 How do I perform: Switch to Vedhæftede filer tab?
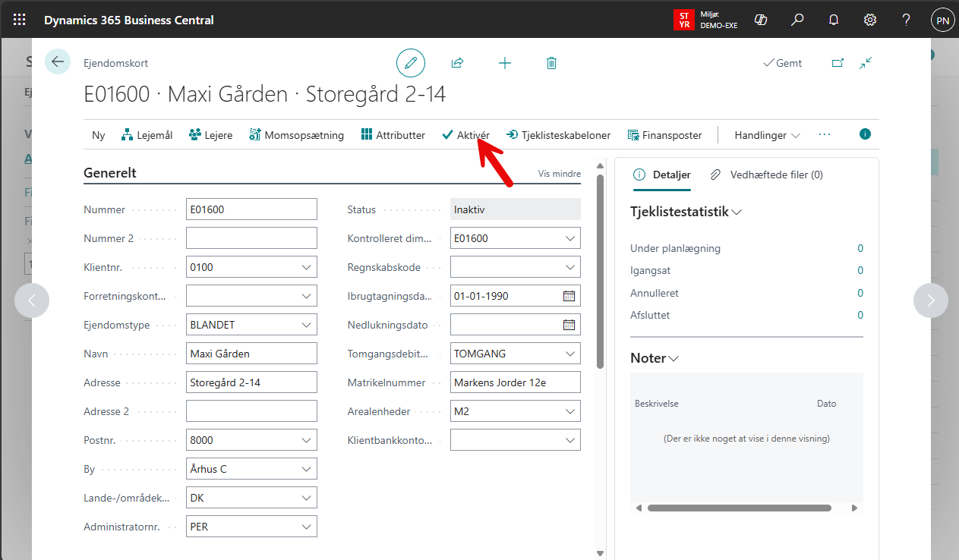pos(767,175)
